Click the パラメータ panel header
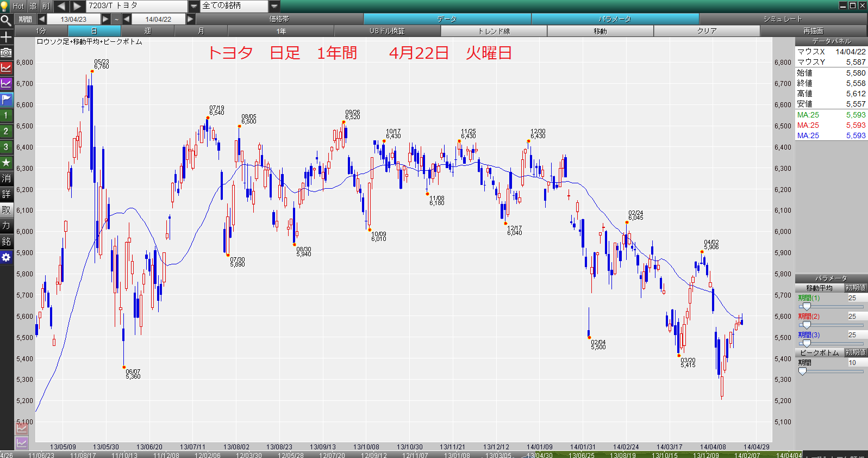 click(x=832, y=278)
